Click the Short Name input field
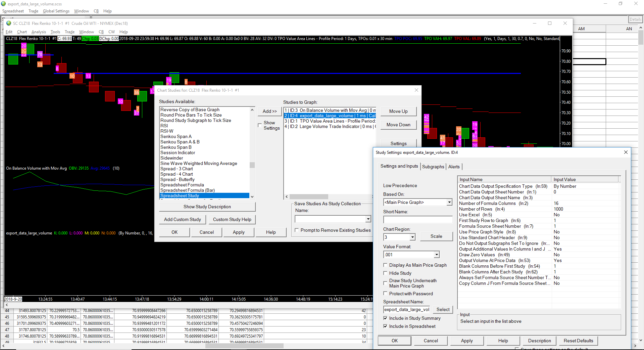Image resolution: width=644 pixels, height=350 pixels. pyautogui.click(x=417, y=220)
